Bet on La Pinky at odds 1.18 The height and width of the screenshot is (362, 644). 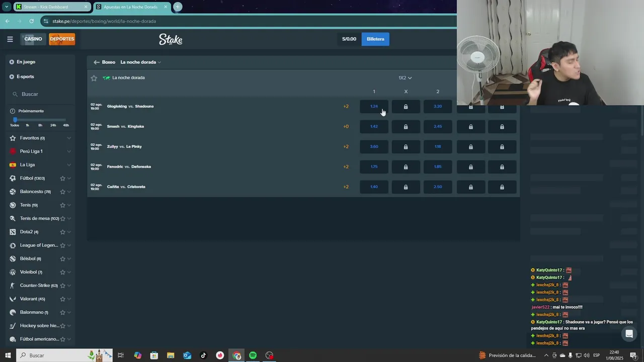(x=438, y=147)
